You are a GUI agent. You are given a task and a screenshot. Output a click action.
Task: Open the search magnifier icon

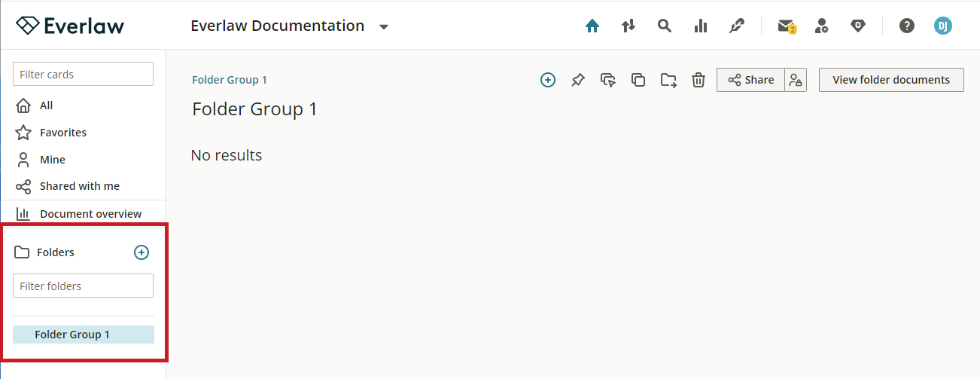(x=664, y=26)
